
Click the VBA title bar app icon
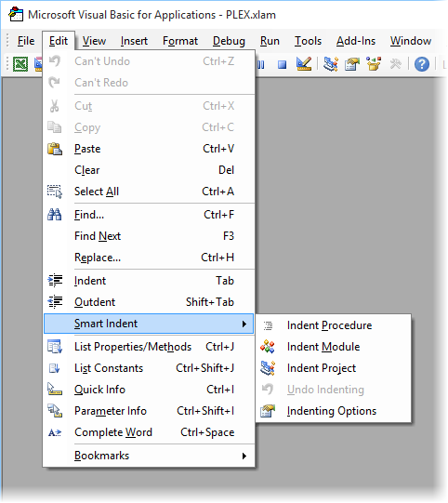[16, 14]
